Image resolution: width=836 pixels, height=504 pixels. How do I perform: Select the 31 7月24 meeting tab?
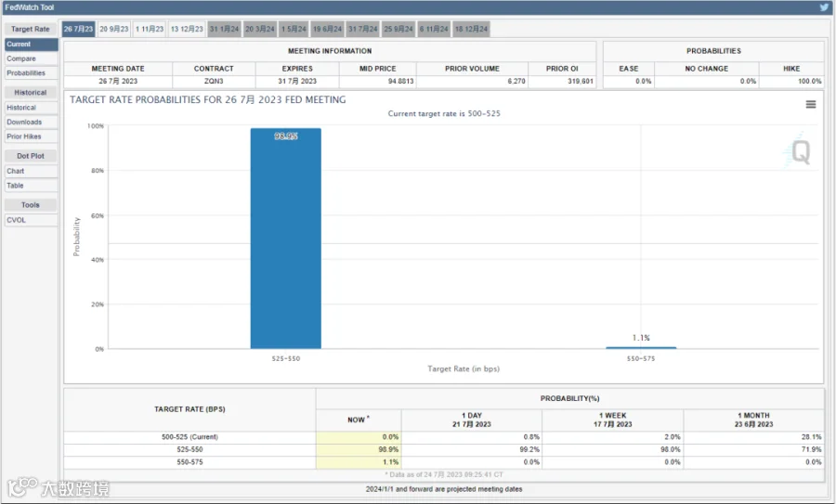coord(363,29)
